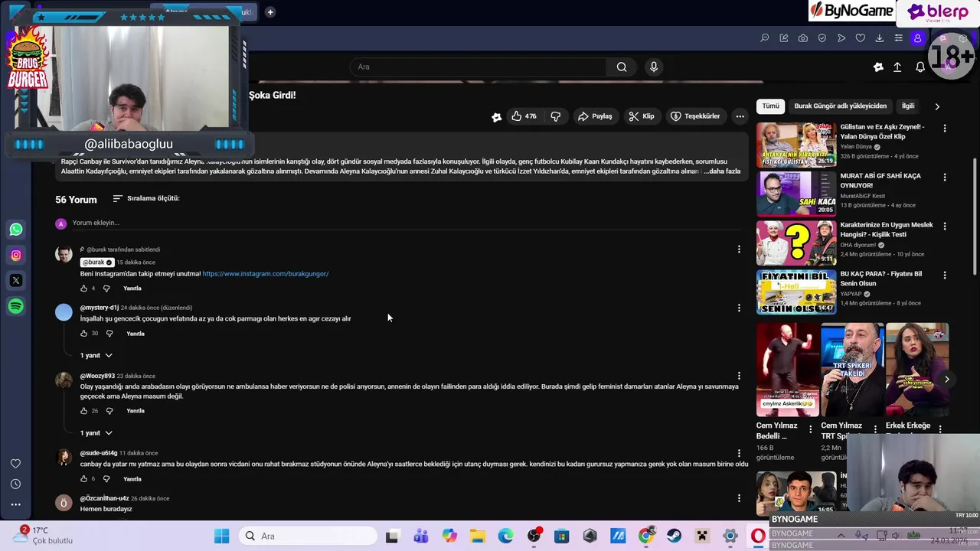This screenshot has width=980, height=551.
Task: Advance the Shorts shelf with next arrow
Action: (946, 379)
